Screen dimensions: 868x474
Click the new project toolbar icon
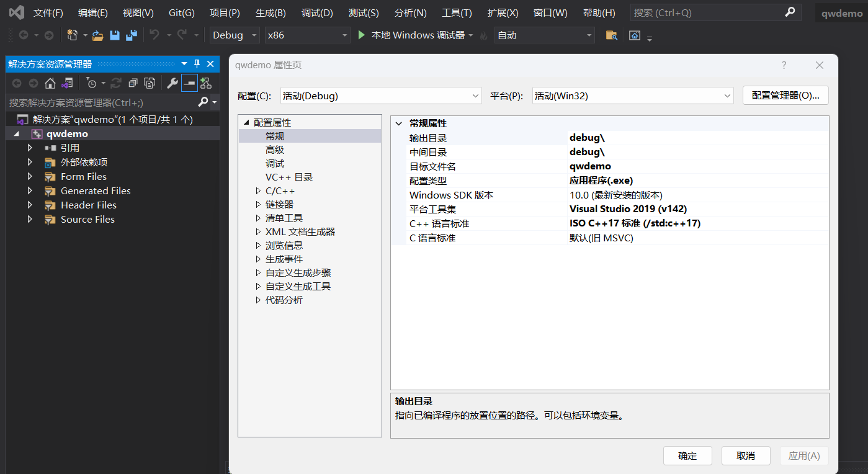pos(73,35)
